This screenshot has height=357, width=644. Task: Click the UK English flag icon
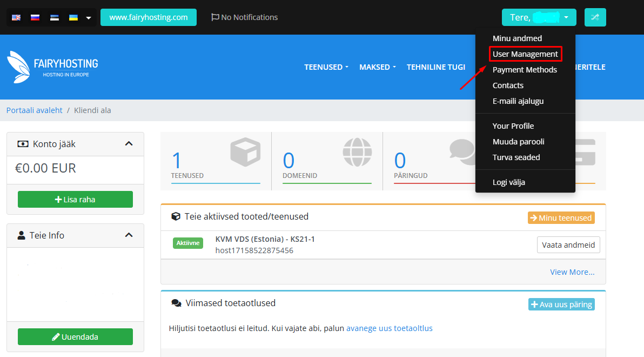16,17
